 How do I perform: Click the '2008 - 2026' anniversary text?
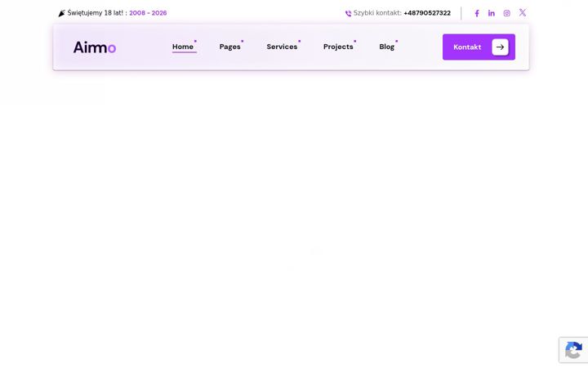point(148,13)
